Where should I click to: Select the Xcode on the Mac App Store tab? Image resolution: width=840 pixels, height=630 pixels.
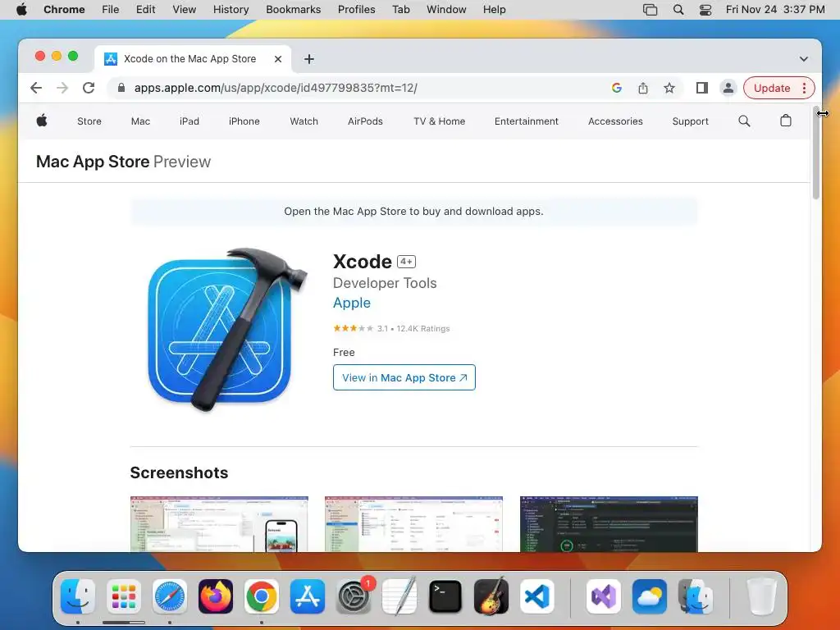pos(190,59)
